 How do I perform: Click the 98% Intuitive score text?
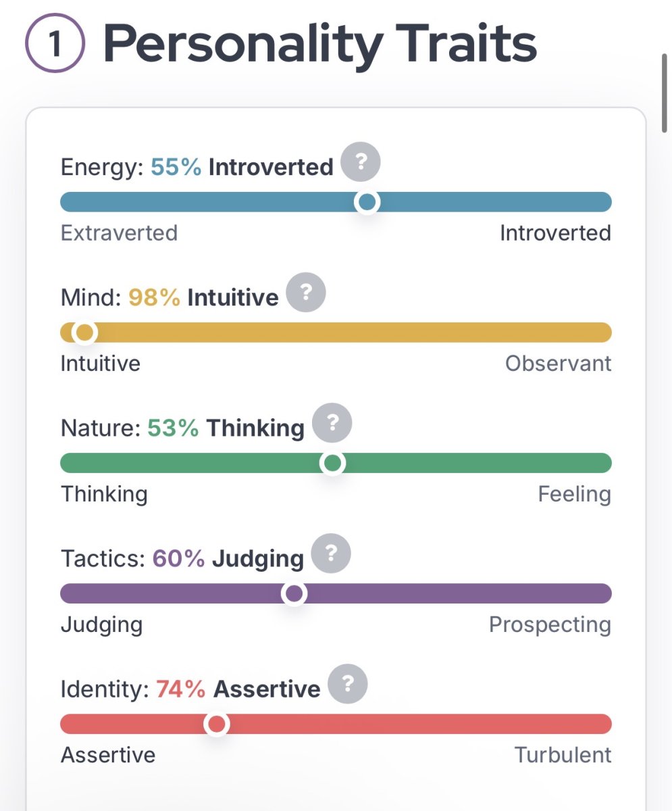tap(203, 297)
